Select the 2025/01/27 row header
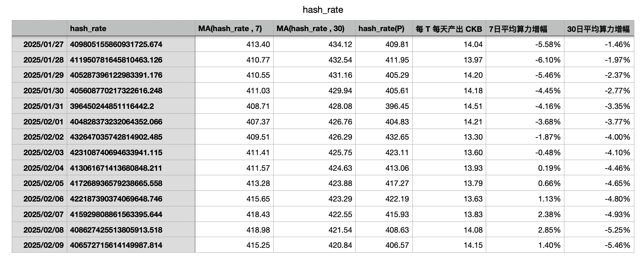The image size is (644, 262). 39,44
